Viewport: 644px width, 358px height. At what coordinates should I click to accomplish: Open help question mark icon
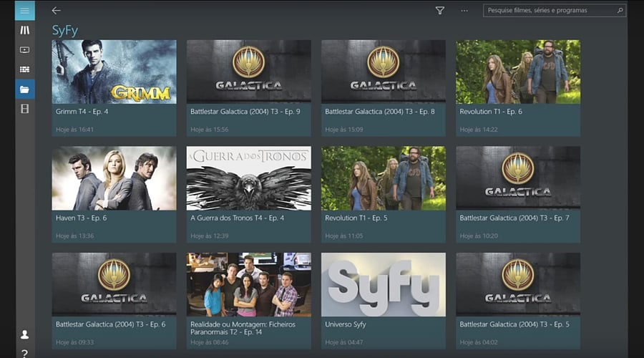click(x=24, y=354)
